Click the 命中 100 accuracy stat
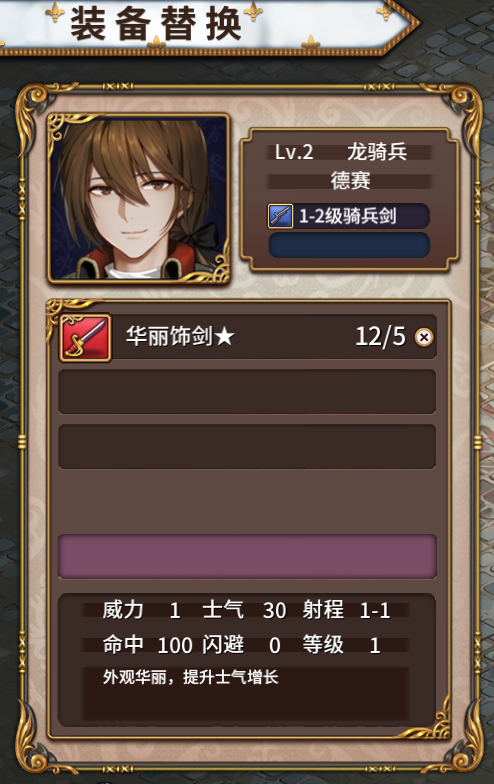Screen dimensions: 494x784 pos(148,645)
